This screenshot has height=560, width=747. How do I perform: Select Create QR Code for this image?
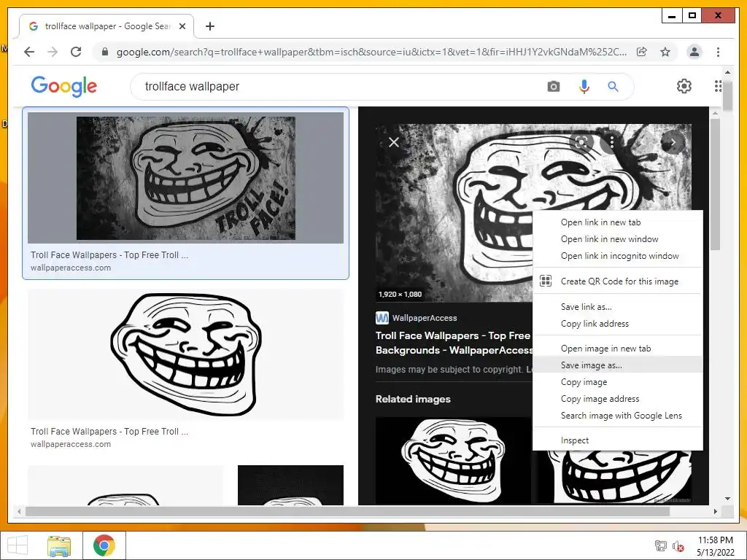(617, 281)
